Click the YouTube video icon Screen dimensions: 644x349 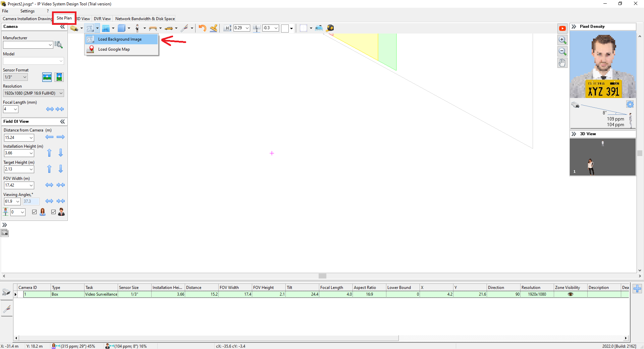(562, 29)
